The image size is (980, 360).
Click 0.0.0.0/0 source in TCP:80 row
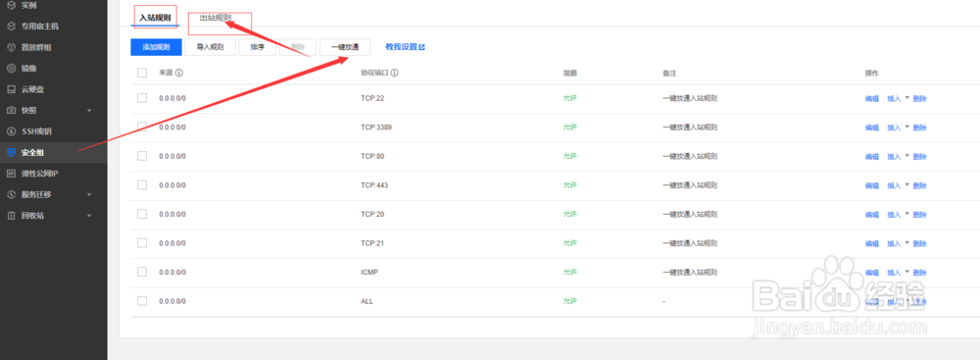point(172,156)
